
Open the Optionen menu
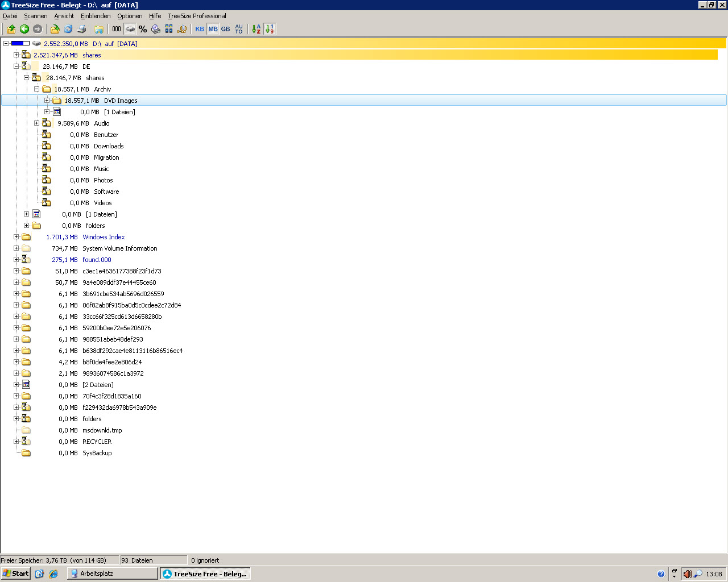[130, 16]
